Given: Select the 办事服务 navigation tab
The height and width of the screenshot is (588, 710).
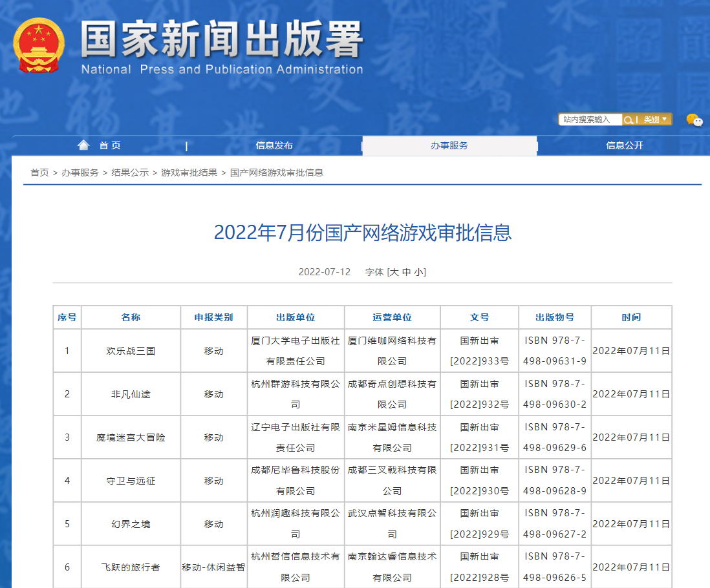Looking at the screenshot, I should [x=449, y=146].
